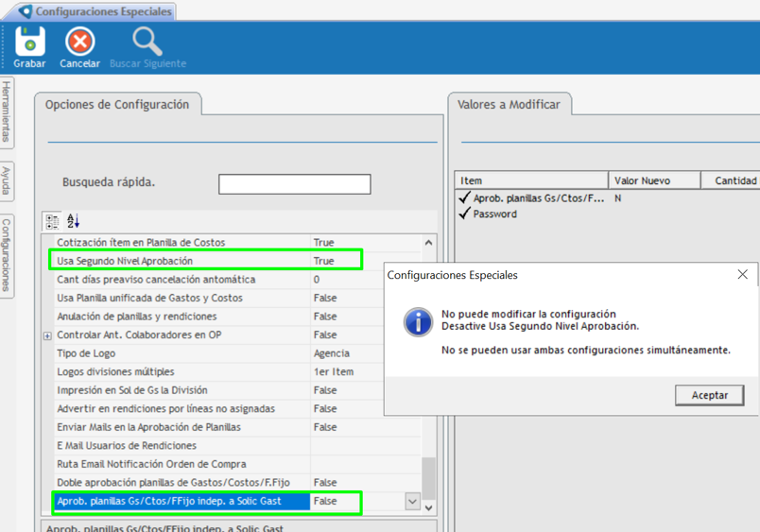Click the Item column header
This screenshot has width=760, height=532.
[x=531, y=180]
